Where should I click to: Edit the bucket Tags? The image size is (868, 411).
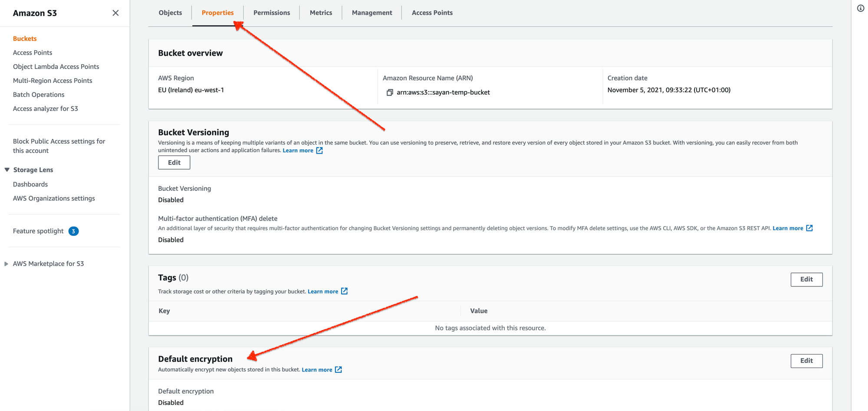806,279
